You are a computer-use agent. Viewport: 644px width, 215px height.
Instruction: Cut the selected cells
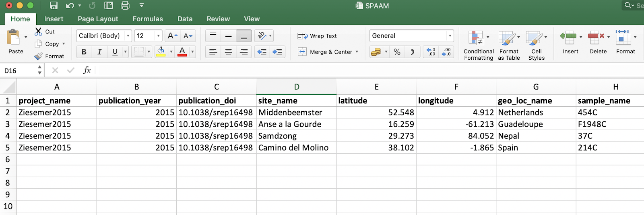[x=45, y=31]
